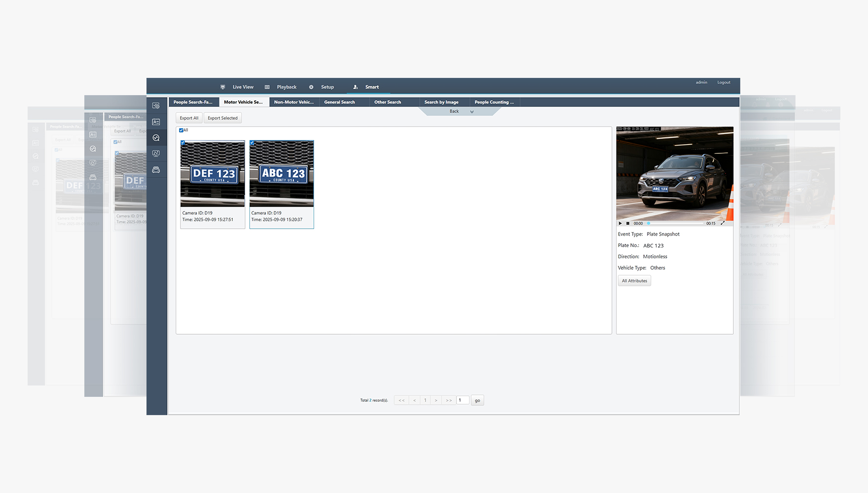Click the page number input field
Image resolution: width=868 pixels, height=493 pixels.
(462, 400)
